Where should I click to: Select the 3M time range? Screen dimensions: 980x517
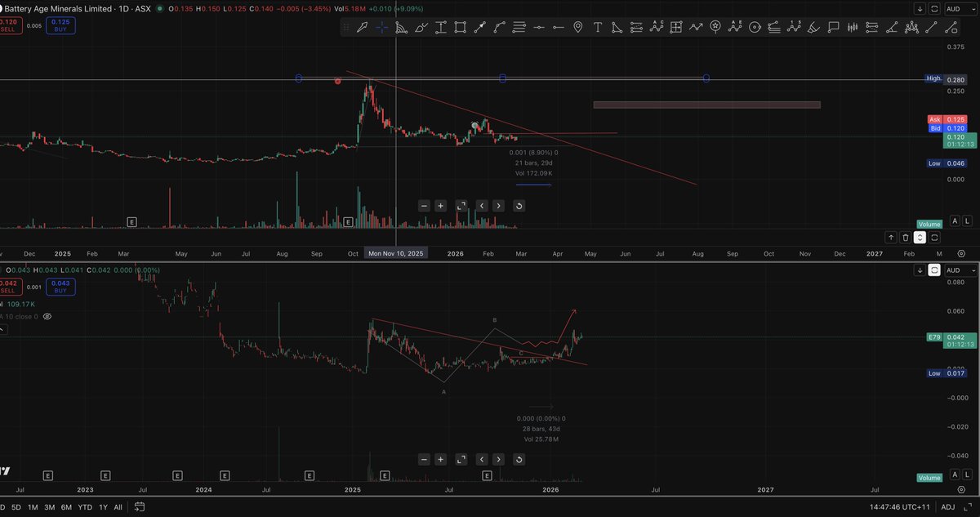pyautogui.click(x=50, y=507)
